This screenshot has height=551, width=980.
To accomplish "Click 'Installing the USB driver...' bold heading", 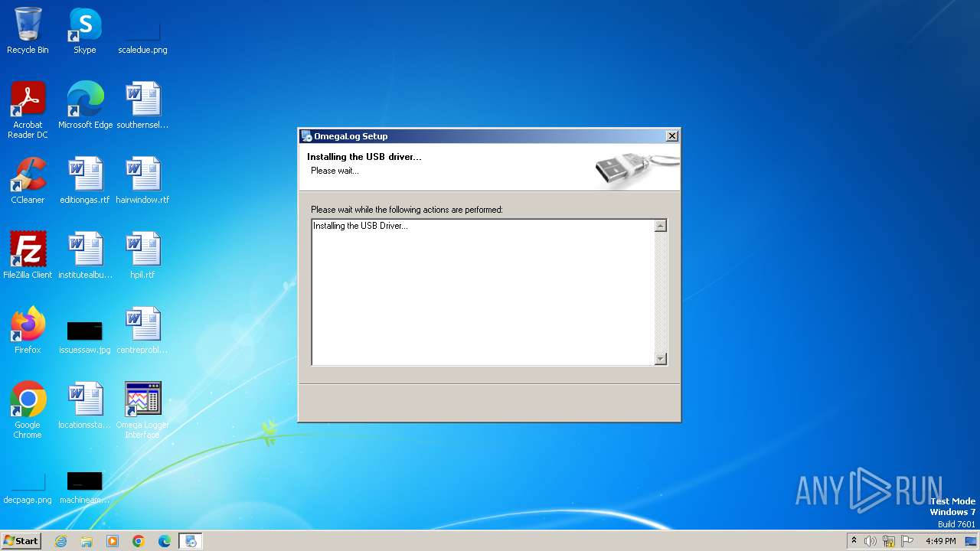I will pyautogui.click(x=364, y=157).
